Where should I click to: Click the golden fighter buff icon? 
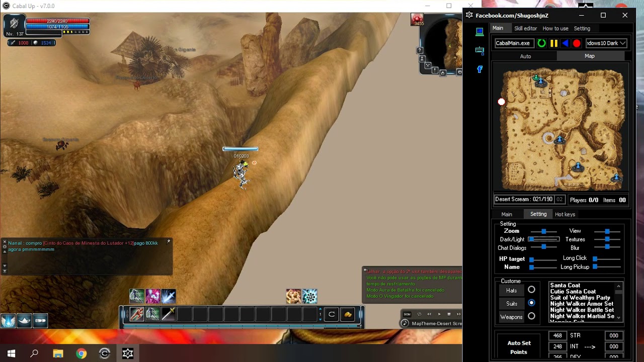(x=293, y=296)
